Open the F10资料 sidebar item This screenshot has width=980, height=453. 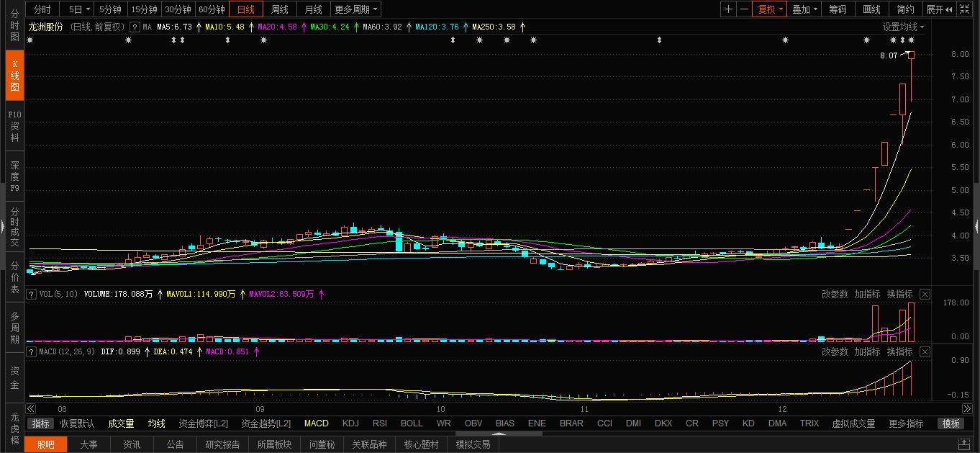point(14,126)
